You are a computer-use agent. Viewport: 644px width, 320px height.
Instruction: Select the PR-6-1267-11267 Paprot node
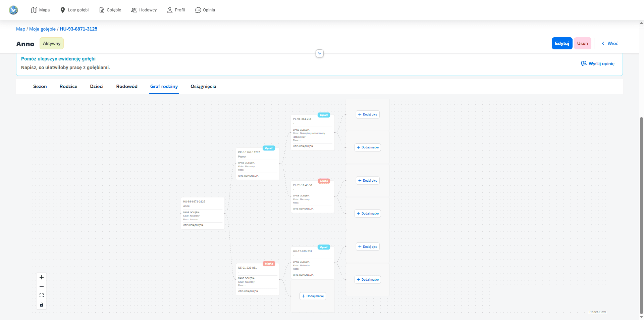258,164
